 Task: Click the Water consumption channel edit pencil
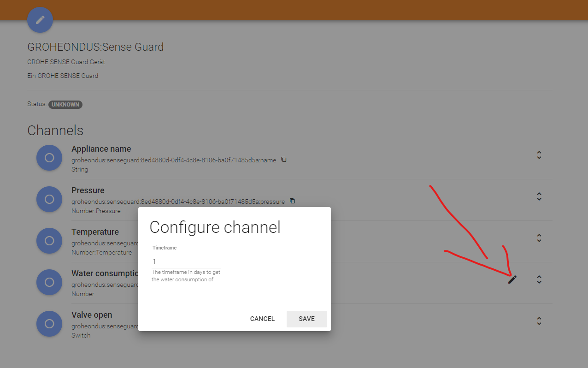pos(512,279)
